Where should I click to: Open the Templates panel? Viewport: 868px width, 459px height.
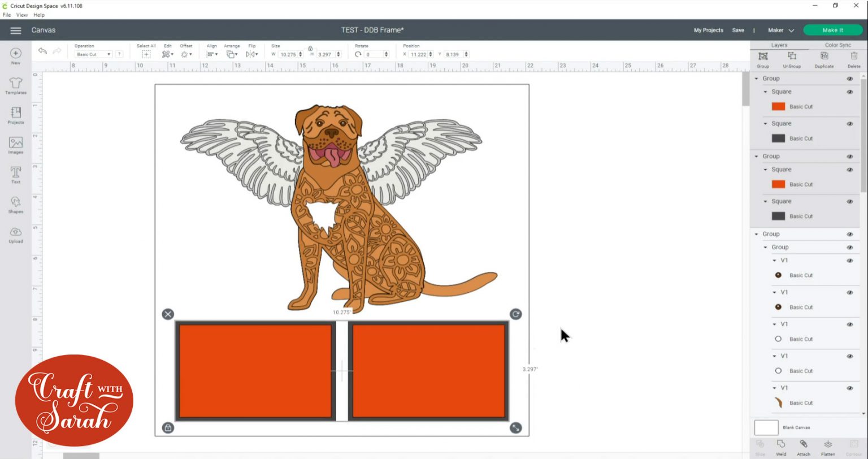coord(16,86)
